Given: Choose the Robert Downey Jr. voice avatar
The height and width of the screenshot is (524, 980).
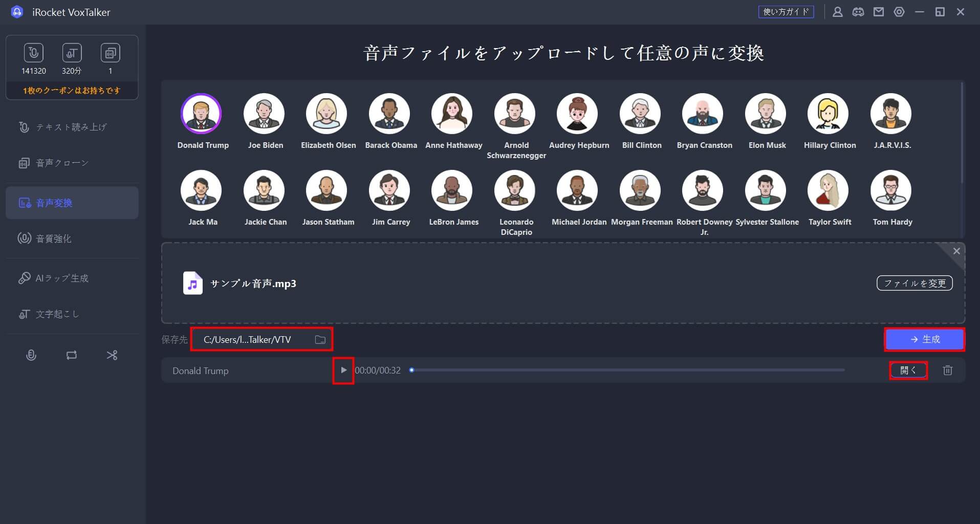Looking at the screenshot, I should [703, 190].
